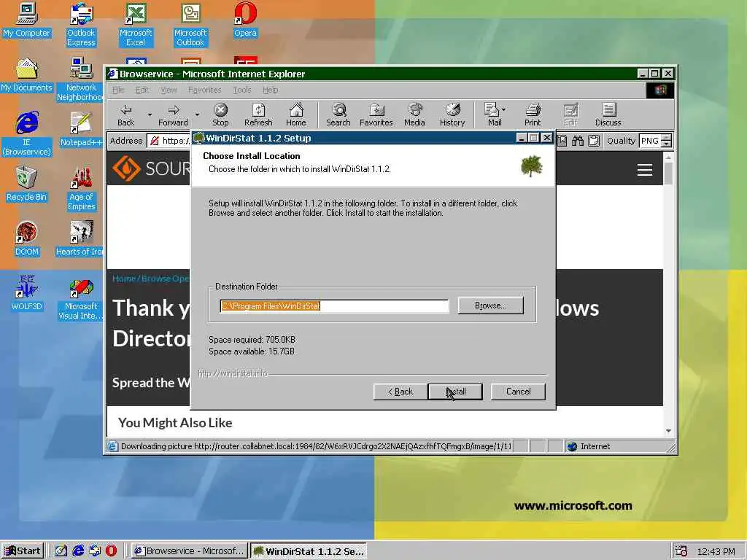Click the Destination Folder path field
This screenshot has height=560, width=747.
click(334, 306)
